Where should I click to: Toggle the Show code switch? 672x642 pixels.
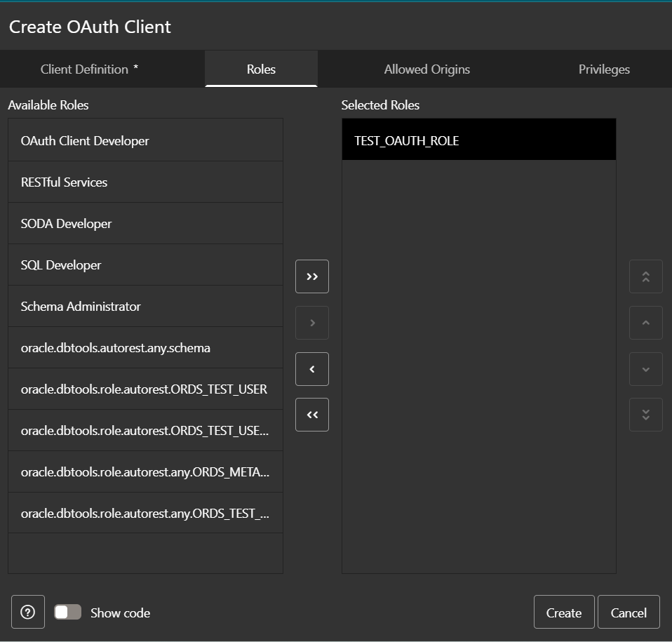coord(67,612)
